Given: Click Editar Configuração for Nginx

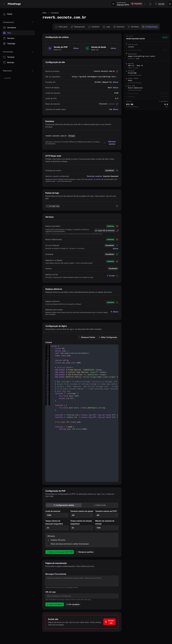Looking at the screenshot, I should (108, 337).
